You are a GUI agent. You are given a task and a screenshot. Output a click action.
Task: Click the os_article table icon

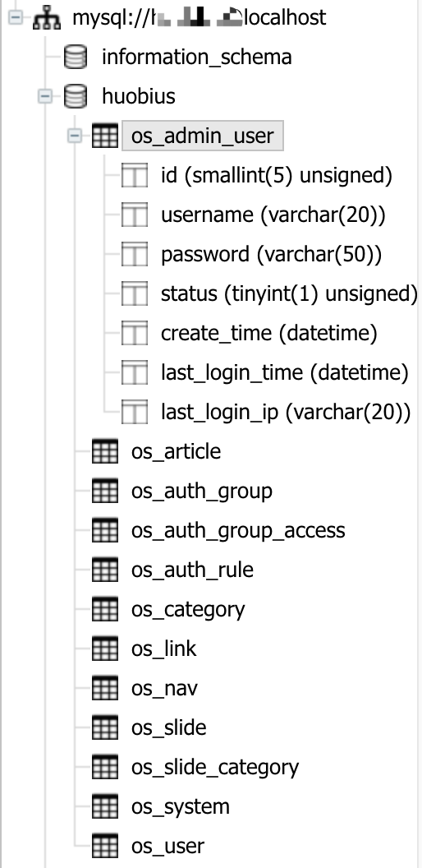point(105,451)
